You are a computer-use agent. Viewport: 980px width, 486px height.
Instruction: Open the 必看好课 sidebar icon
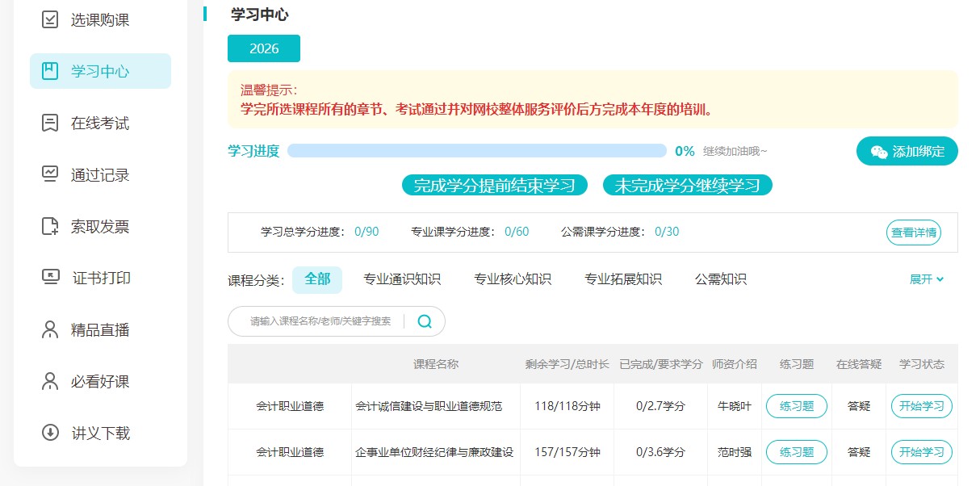pyautogui.click(x=48, y=381)
